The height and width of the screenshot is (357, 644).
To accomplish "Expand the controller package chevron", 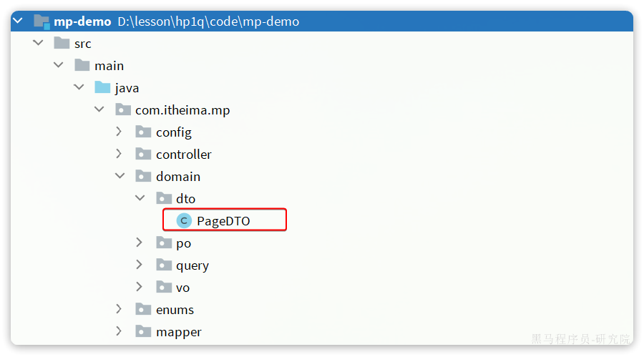I will pos(119,155).
